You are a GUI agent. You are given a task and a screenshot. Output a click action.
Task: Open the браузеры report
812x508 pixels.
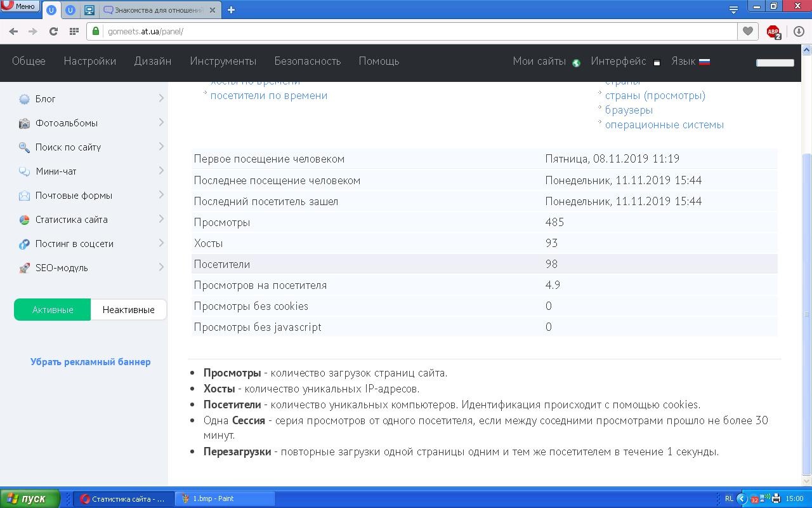pyautogui.click(x=629, y=110)
